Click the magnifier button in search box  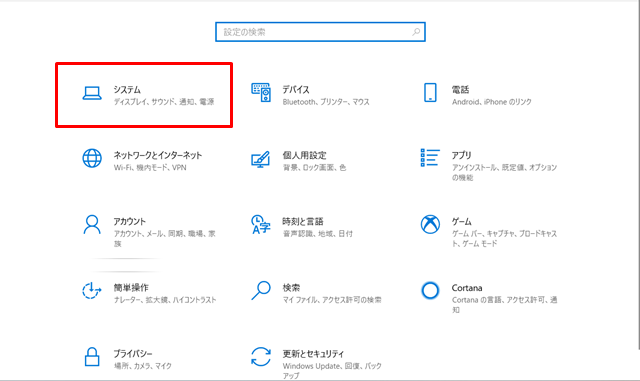(x=416, y=32)
